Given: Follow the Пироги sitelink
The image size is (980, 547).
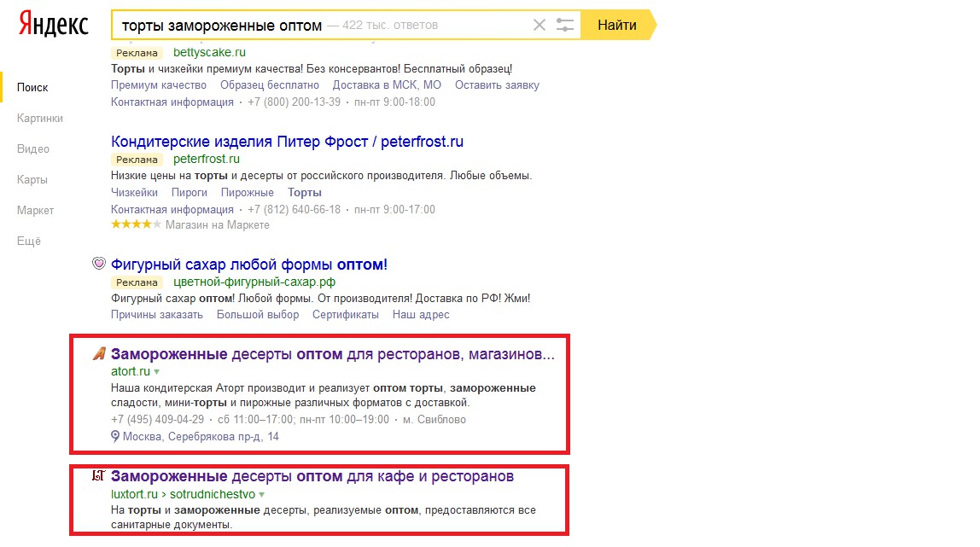Looking at the screenshot, I should pyautogui.click(x=190, y=192).
